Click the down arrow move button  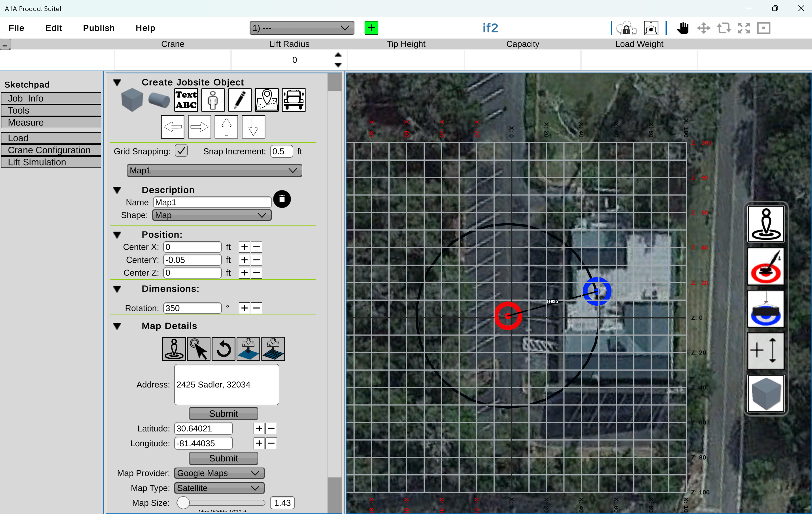pos(253,127)
